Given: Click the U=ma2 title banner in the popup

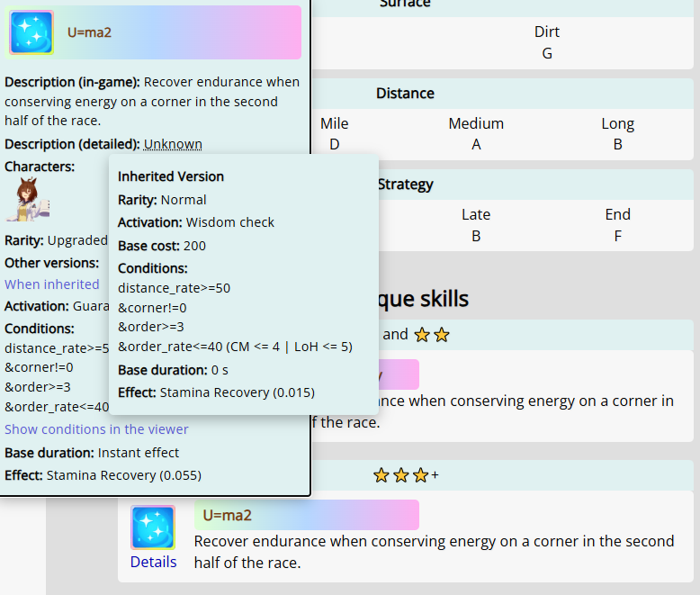Looking at the screenshot, I should coord(153,32).
